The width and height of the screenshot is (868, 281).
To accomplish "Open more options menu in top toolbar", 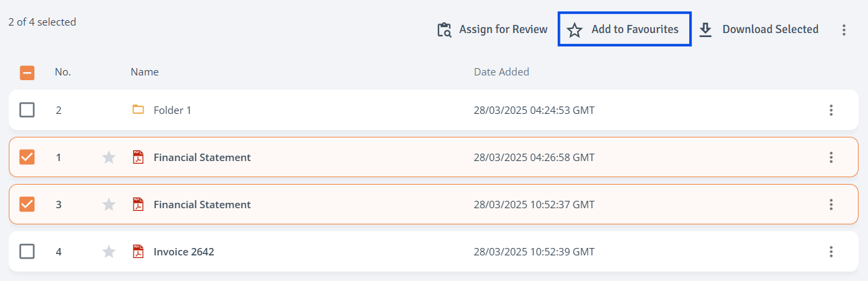I will click(x=844, y=30).
